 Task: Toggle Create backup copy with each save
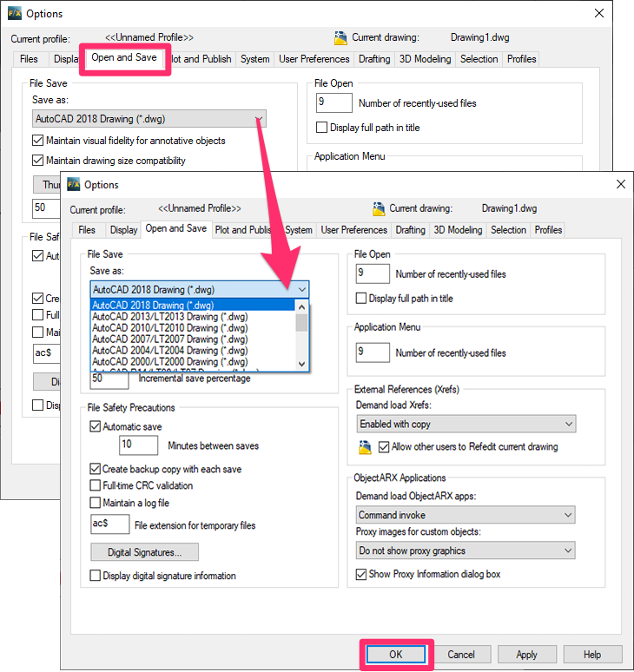coord(96,469)
